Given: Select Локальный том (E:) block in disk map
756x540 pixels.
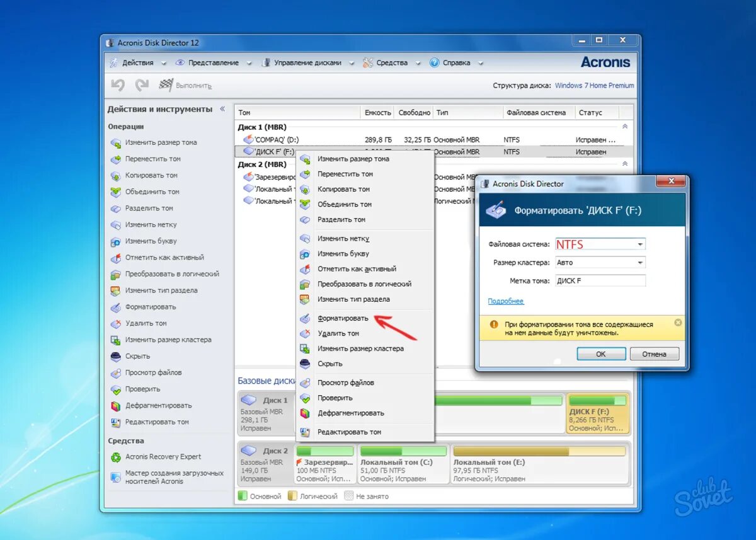Looking at the screenshot, I should coord(539,464).
